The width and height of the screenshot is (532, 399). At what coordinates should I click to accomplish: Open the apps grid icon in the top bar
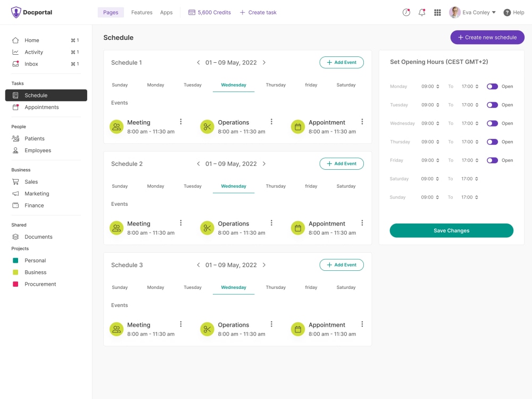point(437,12)
